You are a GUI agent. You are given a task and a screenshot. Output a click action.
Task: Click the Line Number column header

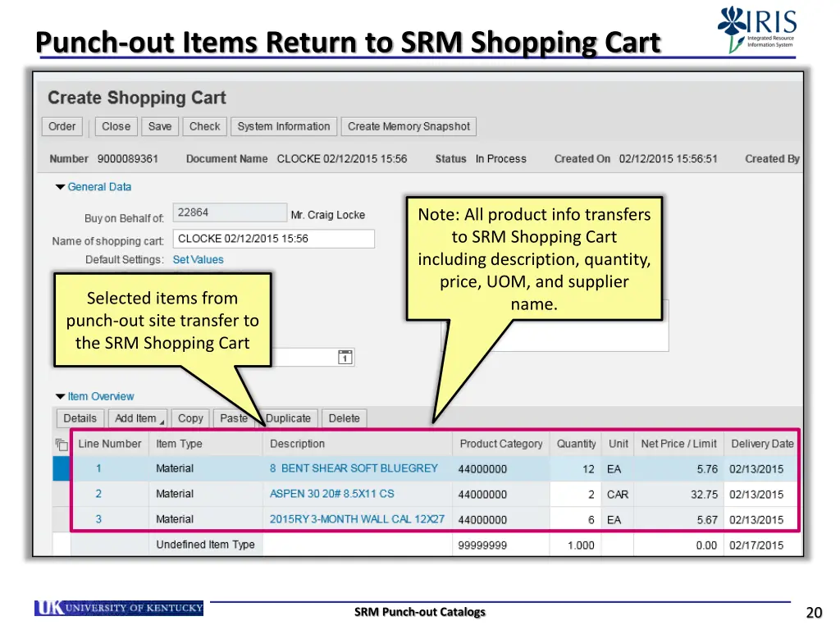[110, 444]
